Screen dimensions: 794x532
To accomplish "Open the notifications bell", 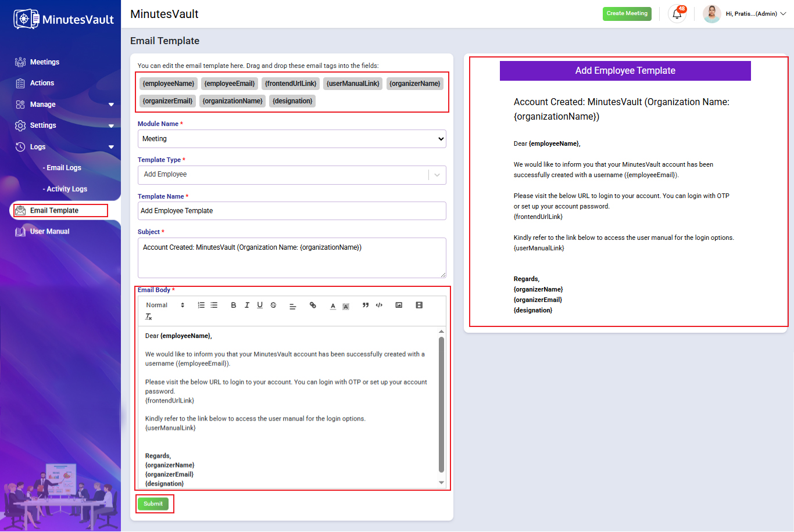I will click(x=677, y=14).
